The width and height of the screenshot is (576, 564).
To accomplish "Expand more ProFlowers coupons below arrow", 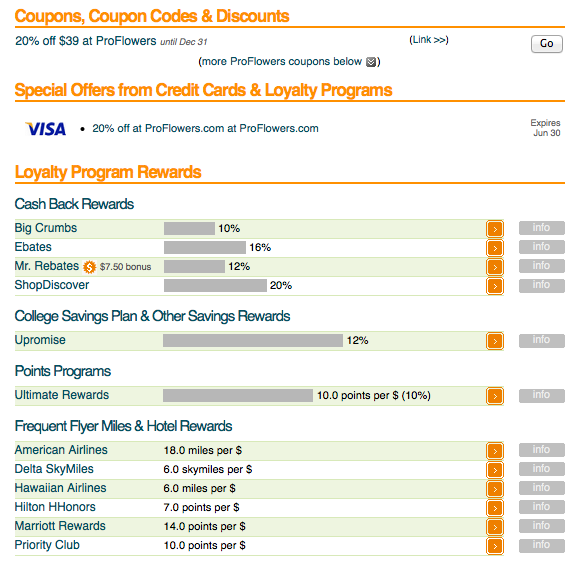I will click(x=371, y=62).
